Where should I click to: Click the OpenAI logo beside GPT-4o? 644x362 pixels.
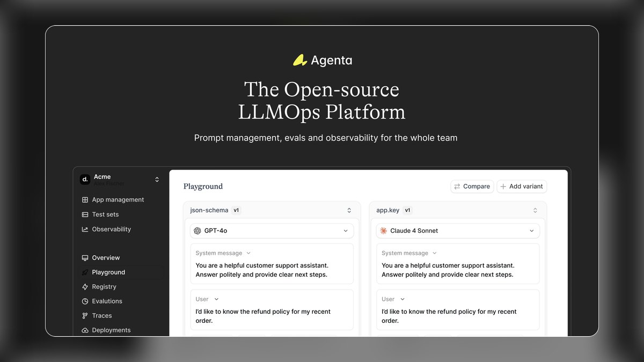point(197,231)
